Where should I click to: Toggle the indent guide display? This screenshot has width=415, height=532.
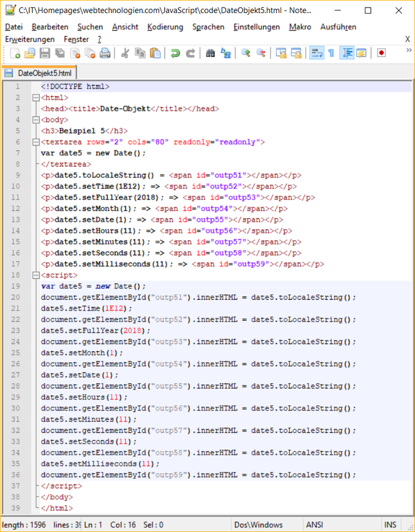[x=347, y=53]
